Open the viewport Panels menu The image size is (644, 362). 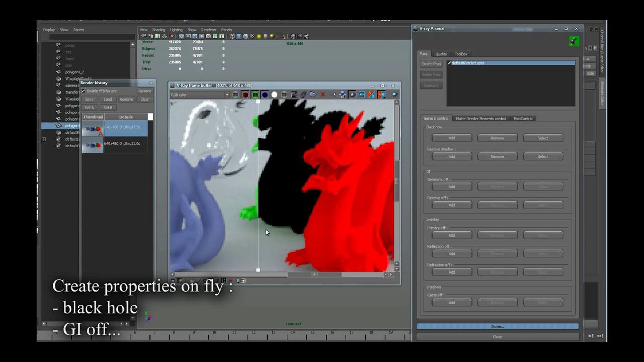(x=226, y=30)
